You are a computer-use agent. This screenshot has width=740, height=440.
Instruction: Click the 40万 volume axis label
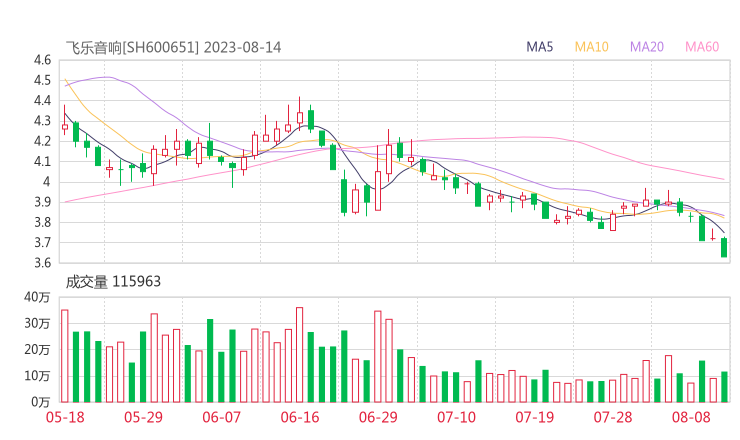point(37,297)
